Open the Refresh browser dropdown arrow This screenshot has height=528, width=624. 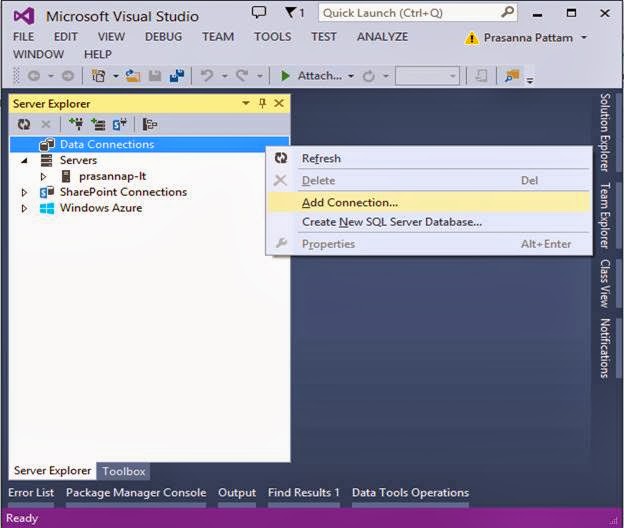click(386, 76)
